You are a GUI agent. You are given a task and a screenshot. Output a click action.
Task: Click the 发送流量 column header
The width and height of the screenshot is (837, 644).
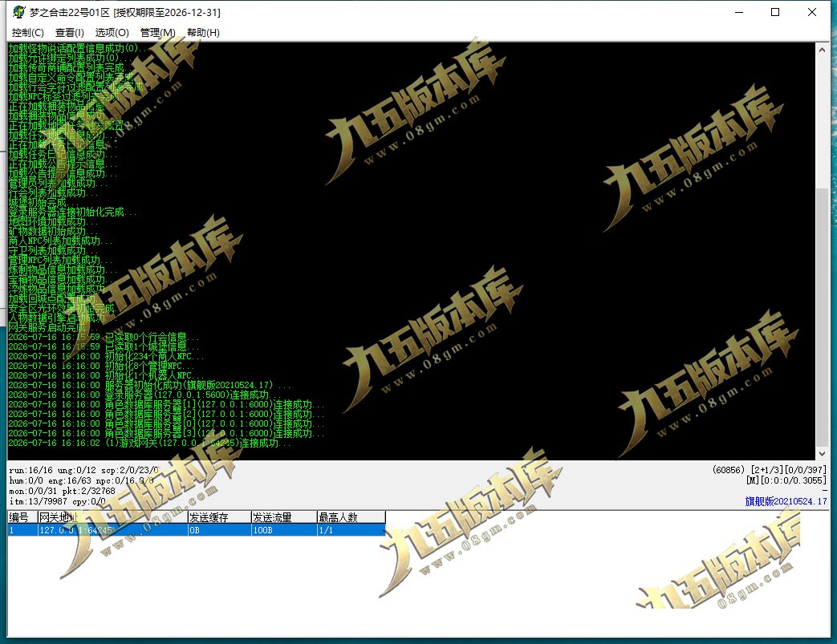[284, 517]
